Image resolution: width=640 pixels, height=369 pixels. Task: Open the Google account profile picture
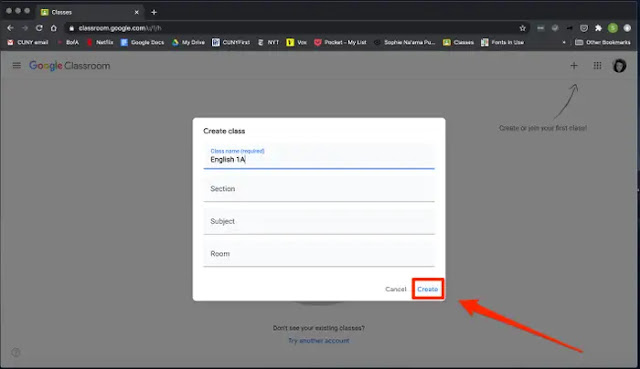(x=619, y=66)
